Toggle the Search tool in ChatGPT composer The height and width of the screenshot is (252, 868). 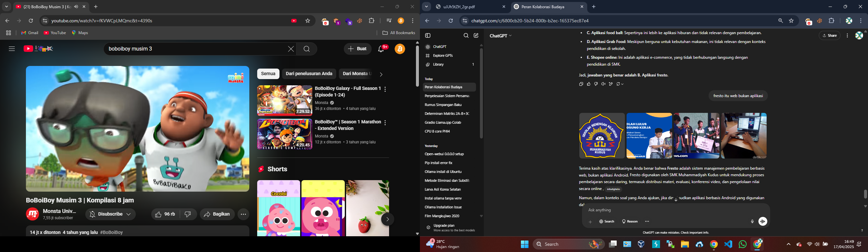click(607, 222)
